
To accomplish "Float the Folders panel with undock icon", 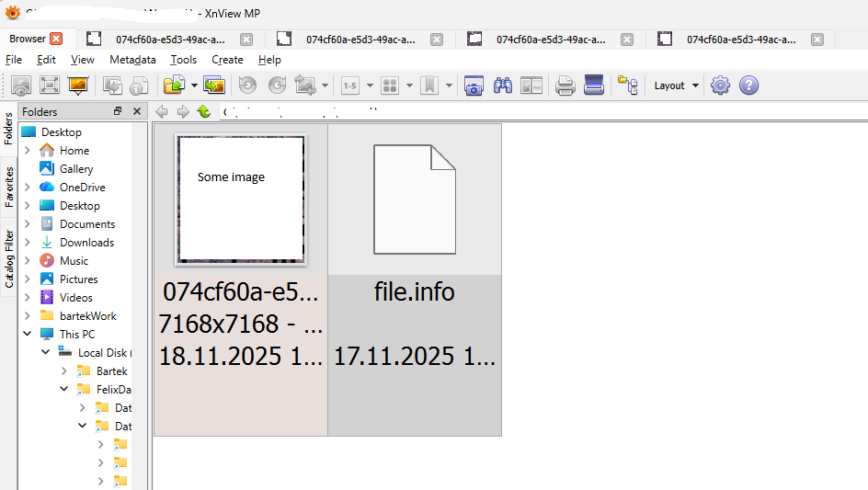I will tap(118, 111).
